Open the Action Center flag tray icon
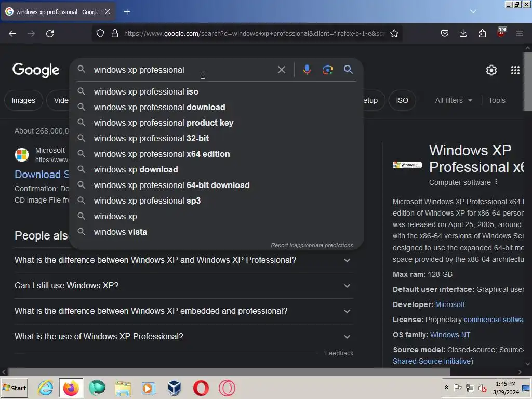532x399 pixels. 457,388
